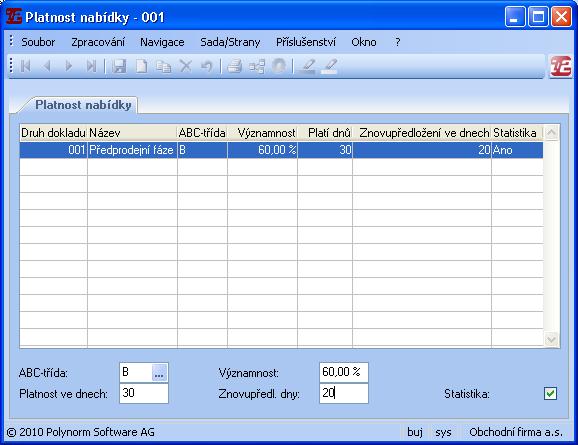Click the Save diskette icon
Screen dimensions: 578x445
tap(119, 66)
